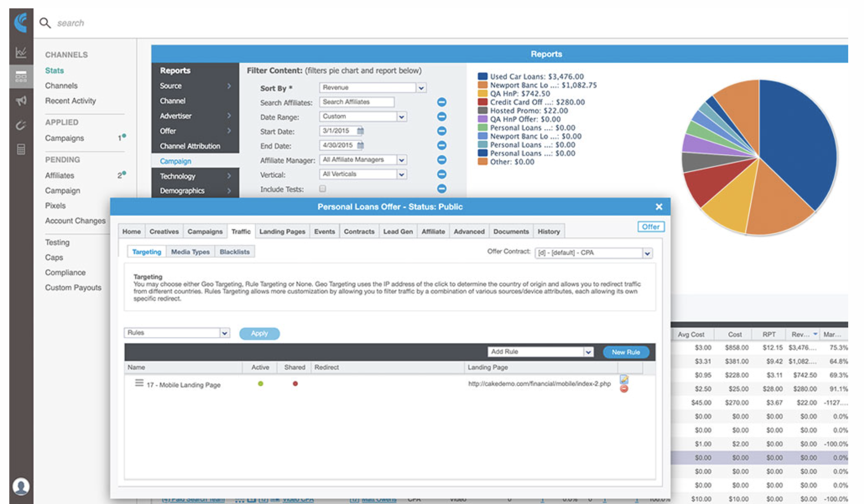This screenshot has height=504, width=864.
Task: Switch to the Landing Pages tab
Action: (x=282, y=232)
